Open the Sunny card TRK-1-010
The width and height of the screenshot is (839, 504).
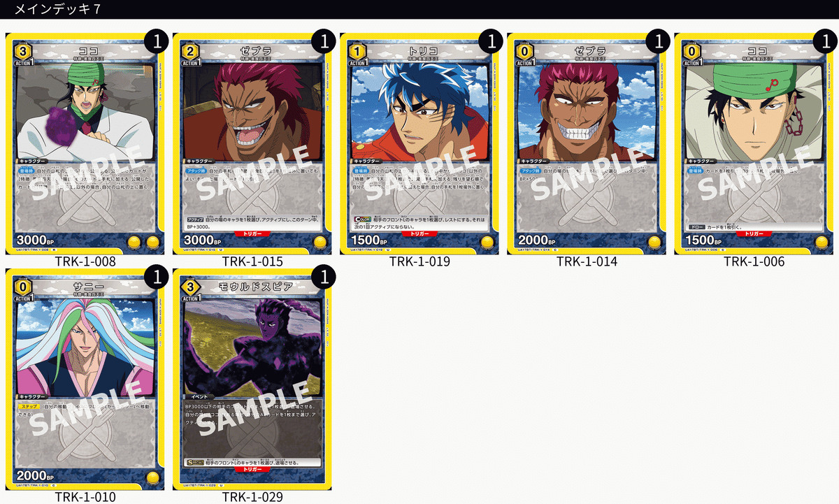85,380
